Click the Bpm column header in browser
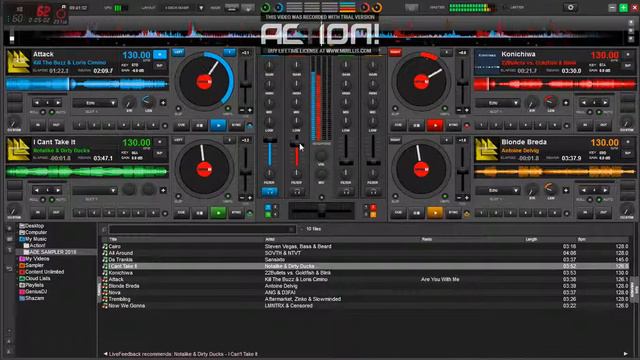This screenshot has height=360, width=640. (582, 240)
